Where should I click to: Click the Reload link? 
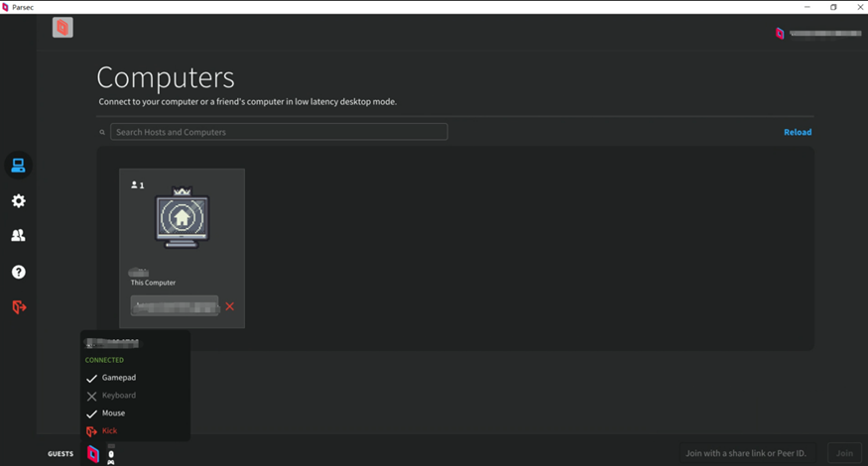tap(798, 132)
